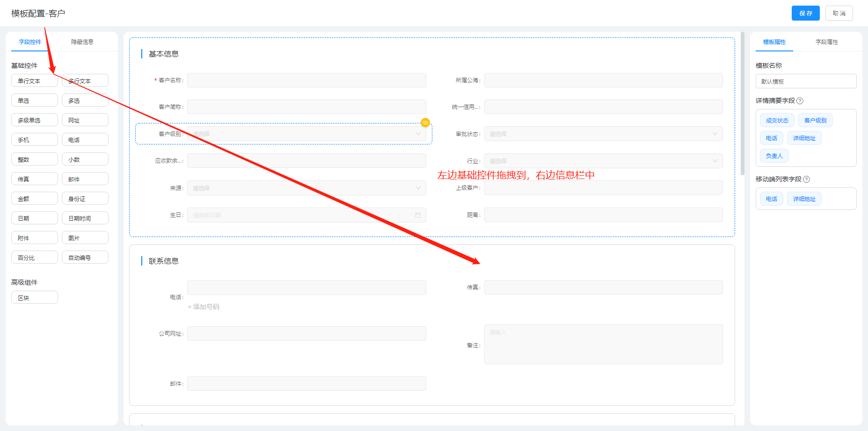Click the 成交状态 summary tag
Screen dimensions: 868x431
coord(777,120)
